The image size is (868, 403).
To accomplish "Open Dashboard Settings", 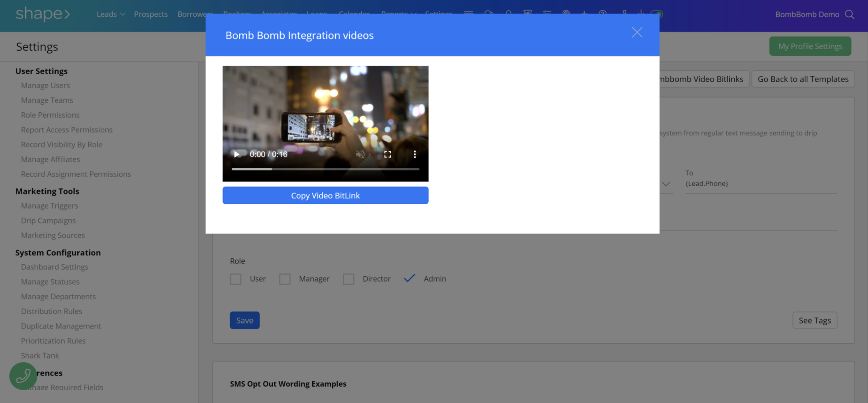I will tap(54, 267).
